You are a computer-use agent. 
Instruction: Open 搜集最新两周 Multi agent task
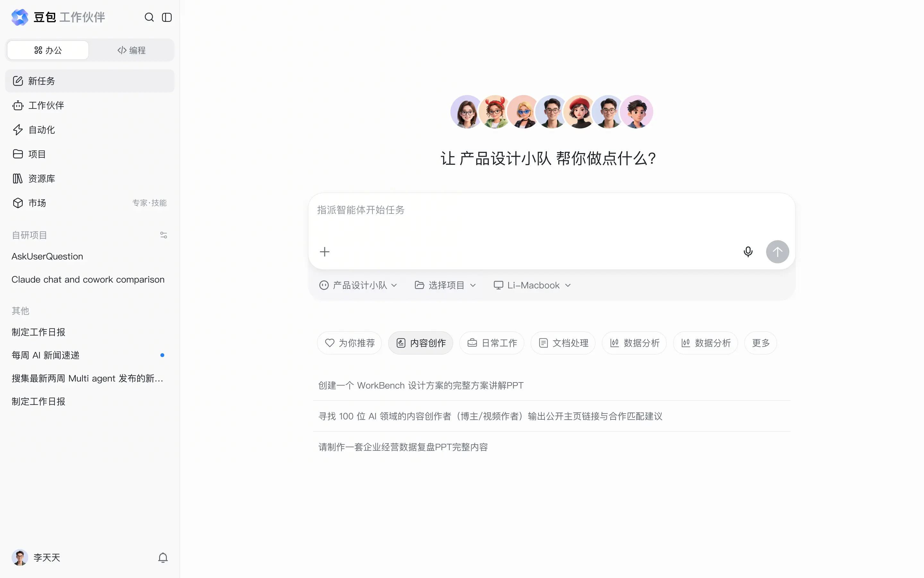click(x=90, y=379)
